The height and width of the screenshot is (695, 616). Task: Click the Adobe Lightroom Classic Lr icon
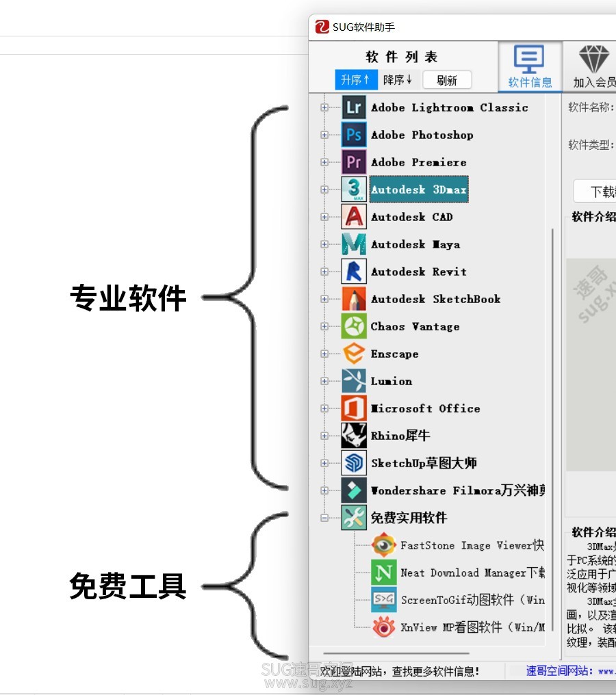(354, 107)
